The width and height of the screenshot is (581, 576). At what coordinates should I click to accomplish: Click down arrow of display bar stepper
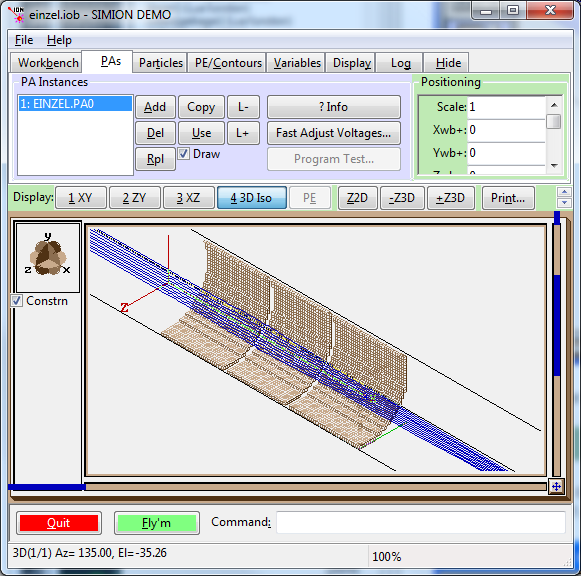[564, 203]
